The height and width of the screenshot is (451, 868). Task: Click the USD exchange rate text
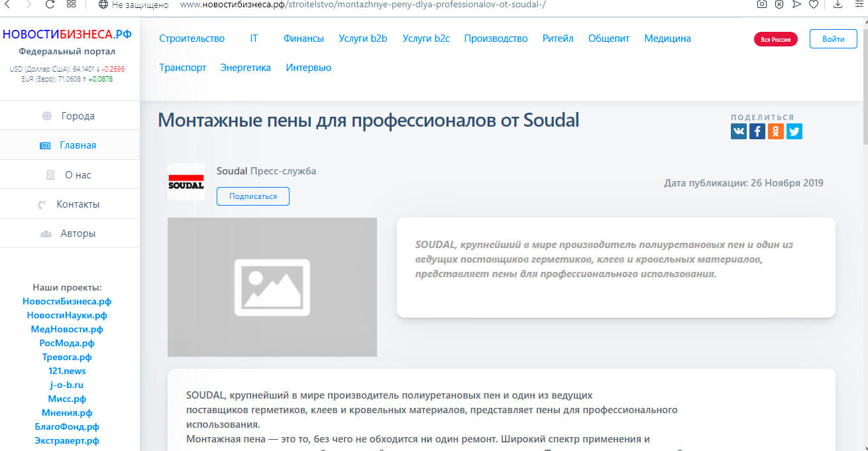click(x=67, y=68)
